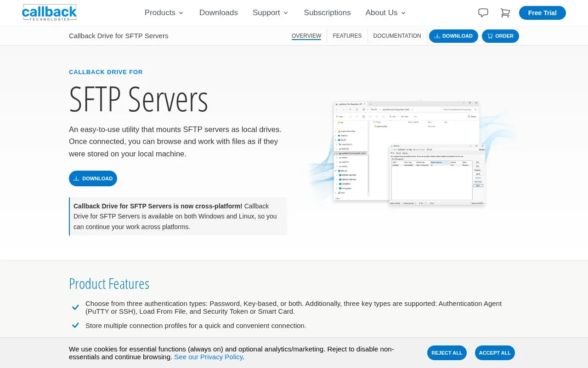Click the 'CALLBACK DRIVE FOR' label

[106, 72]
